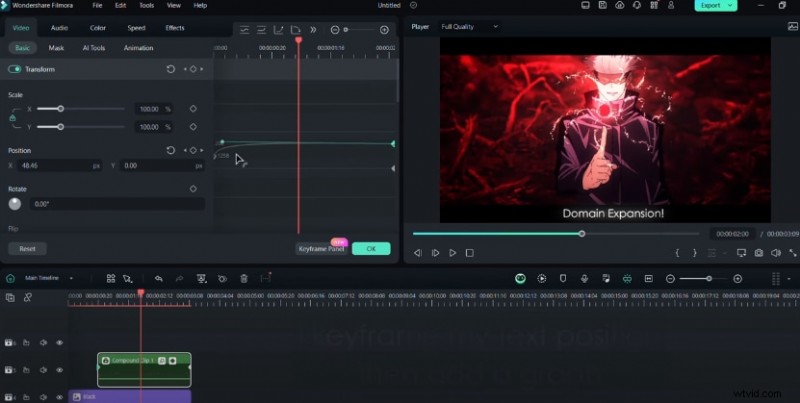Unlock the scale aspect ratio lock

point(12,118)
